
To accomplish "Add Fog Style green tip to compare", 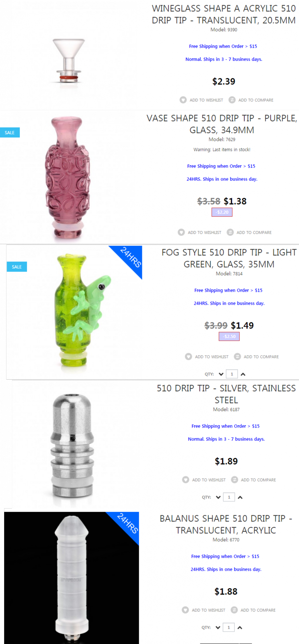I will (x=256, y=356).
